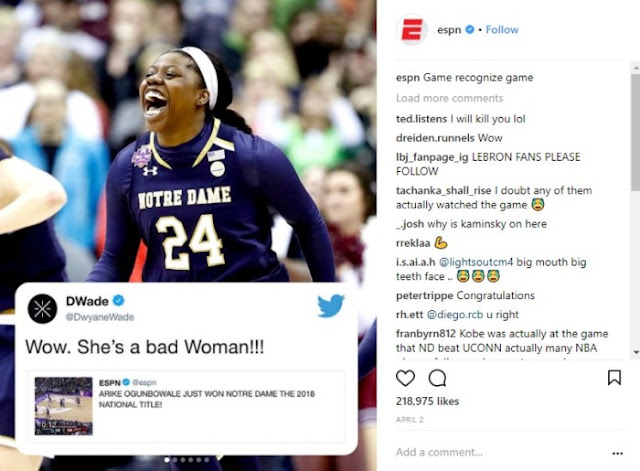Image resolution: width=640 pixels, height=471 pixels.
Task: Click the DWade profile picture in tweet
Action: tap(42, 309)
